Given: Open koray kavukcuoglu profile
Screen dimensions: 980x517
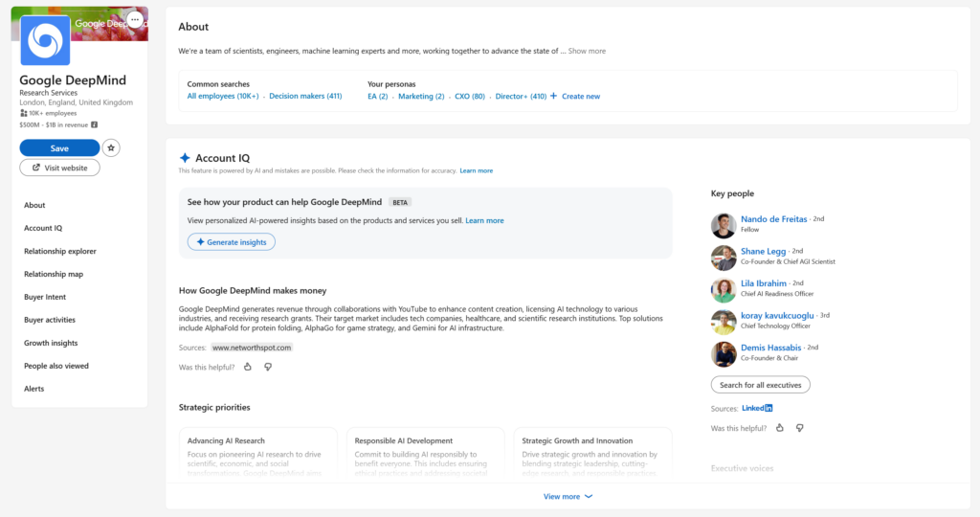Looking at the screenshot, I should (x=777, y=316).
